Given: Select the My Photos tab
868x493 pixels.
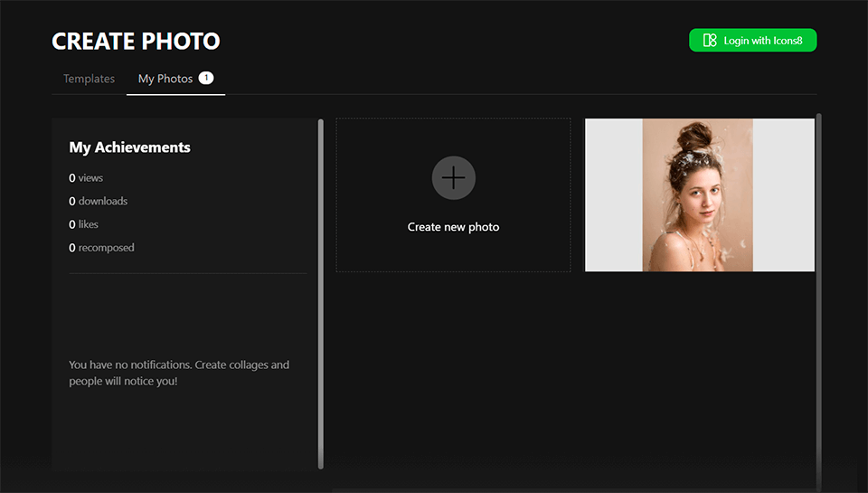Looking at the screenshot, I should coord(165,79).
